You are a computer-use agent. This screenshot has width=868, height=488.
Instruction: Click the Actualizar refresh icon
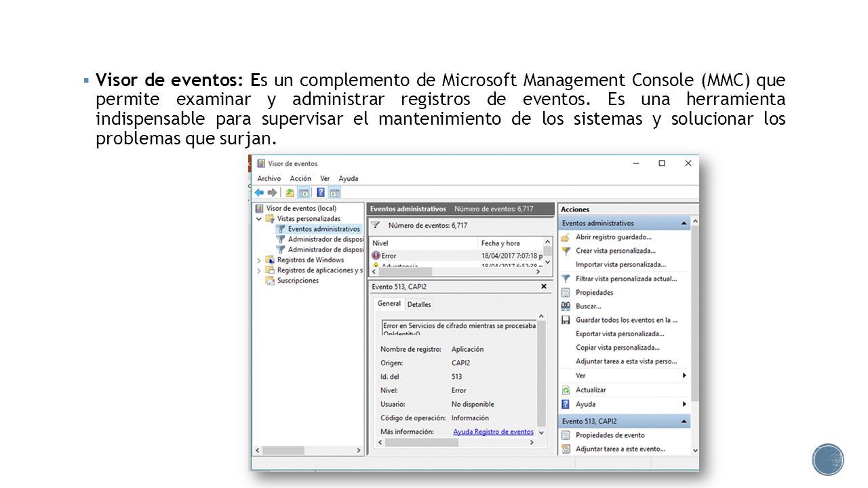[x=566, y=390]
